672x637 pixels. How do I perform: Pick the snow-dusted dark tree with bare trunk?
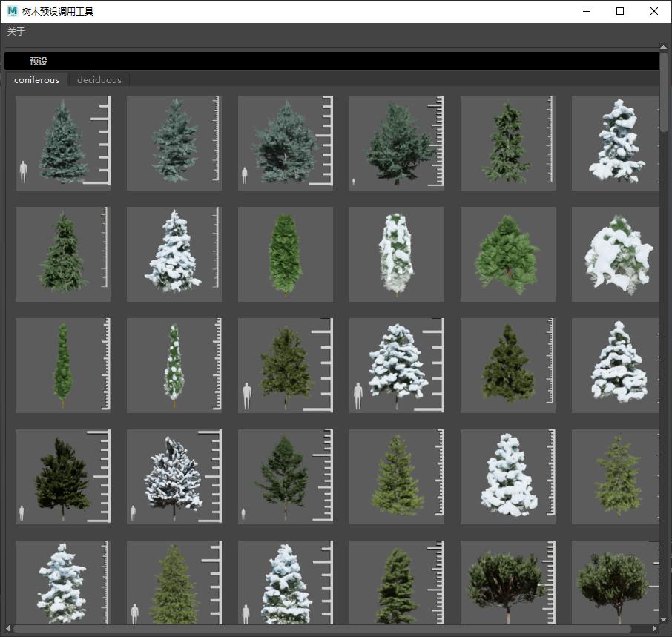click(174, 477)
